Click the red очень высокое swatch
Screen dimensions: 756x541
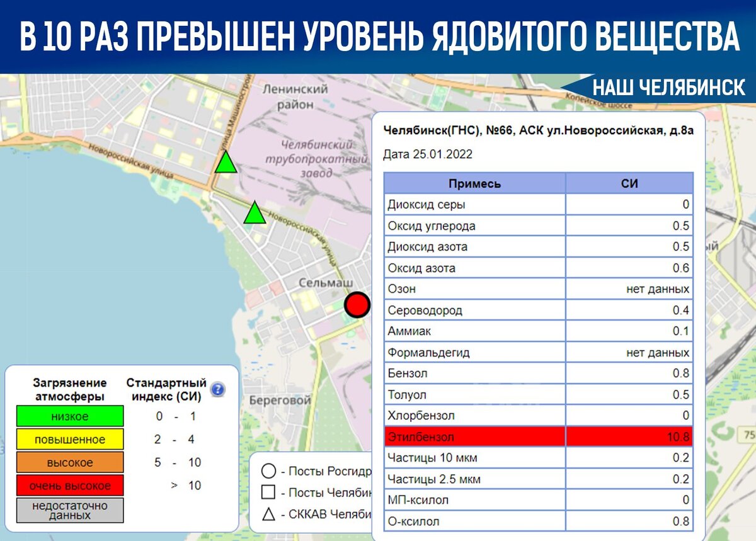[x=70, y=486]
